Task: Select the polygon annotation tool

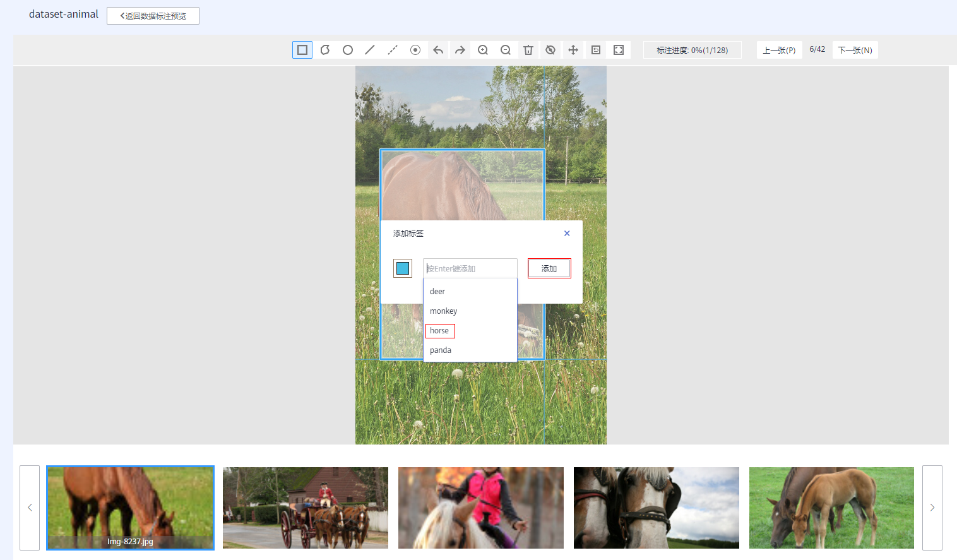Action: pos(325,50)
